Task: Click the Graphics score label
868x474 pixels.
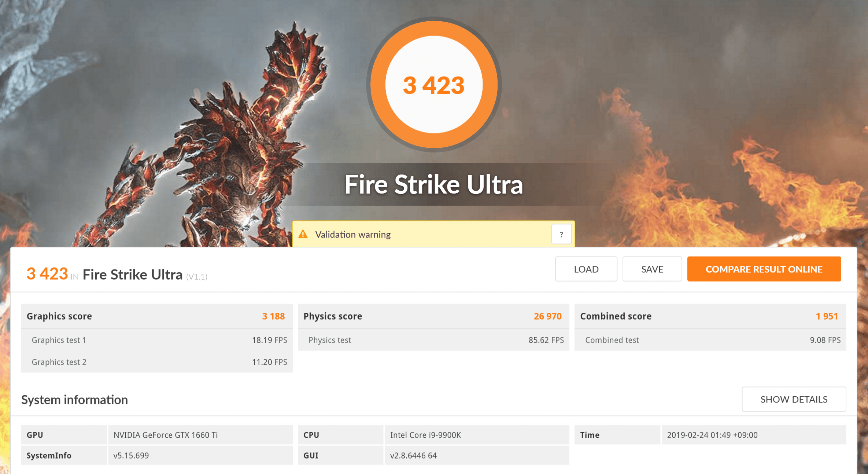Action: point(59,316)
